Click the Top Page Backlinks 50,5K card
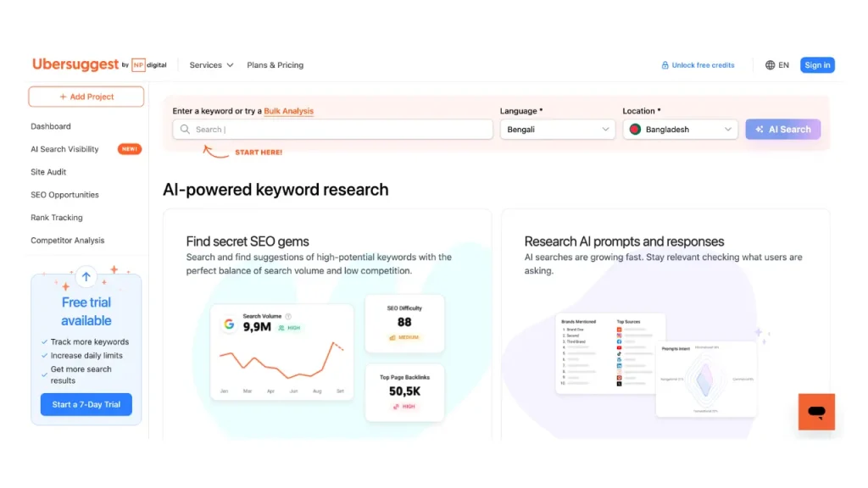868x488 pixels. point(404,392)
